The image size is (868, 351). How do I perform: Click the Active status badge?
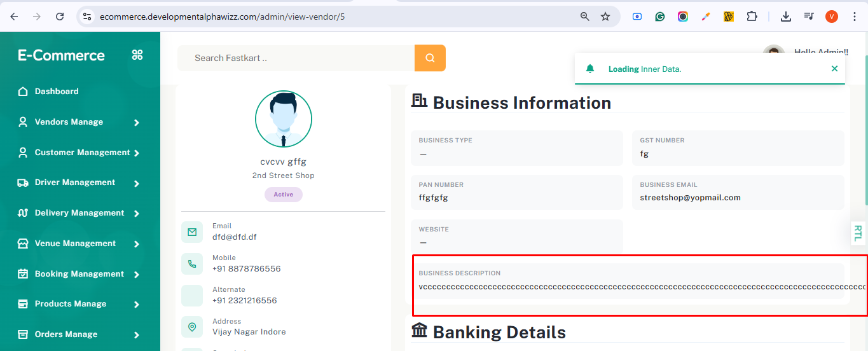[x=284, y=195]
